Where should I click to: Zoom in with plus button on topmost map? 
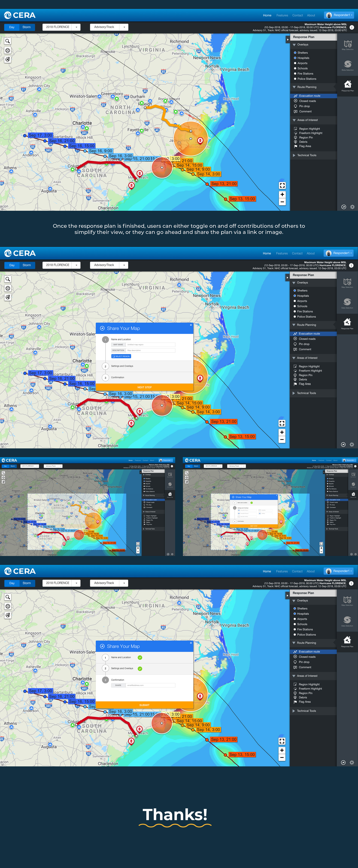point(282,194)
